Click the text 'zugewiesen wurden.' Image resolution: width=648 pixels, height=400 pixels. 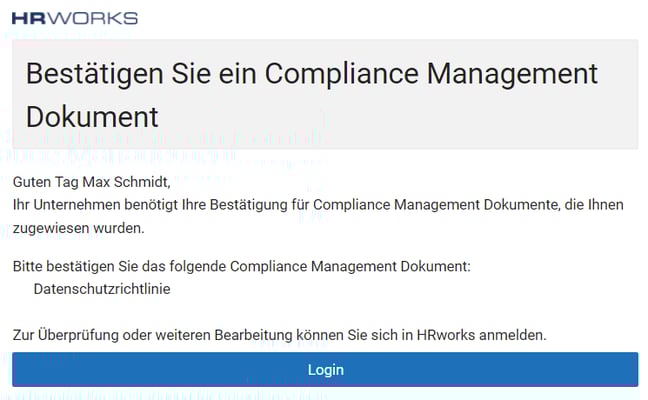coord(79,228)
